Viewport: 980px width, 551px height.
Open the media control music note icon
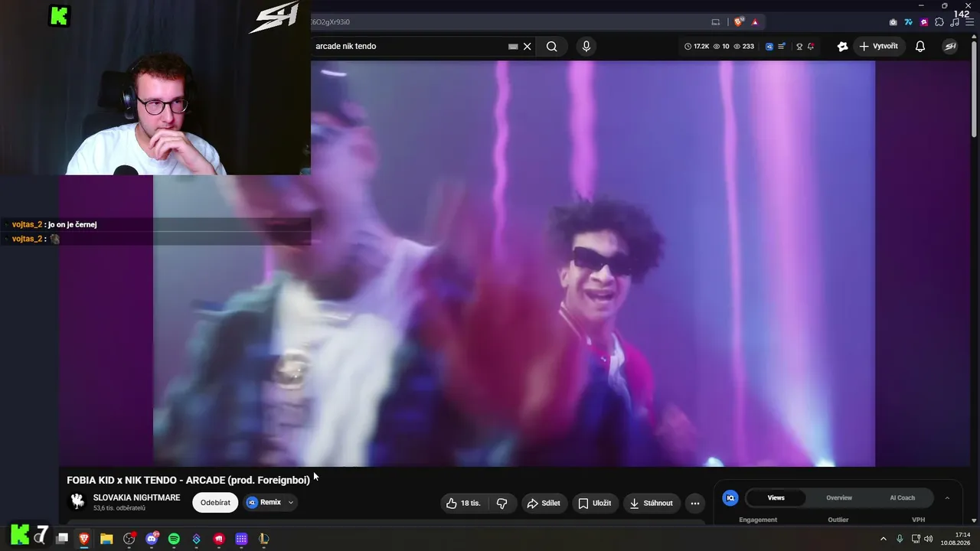pyautogui.click(x=955, y=22)
